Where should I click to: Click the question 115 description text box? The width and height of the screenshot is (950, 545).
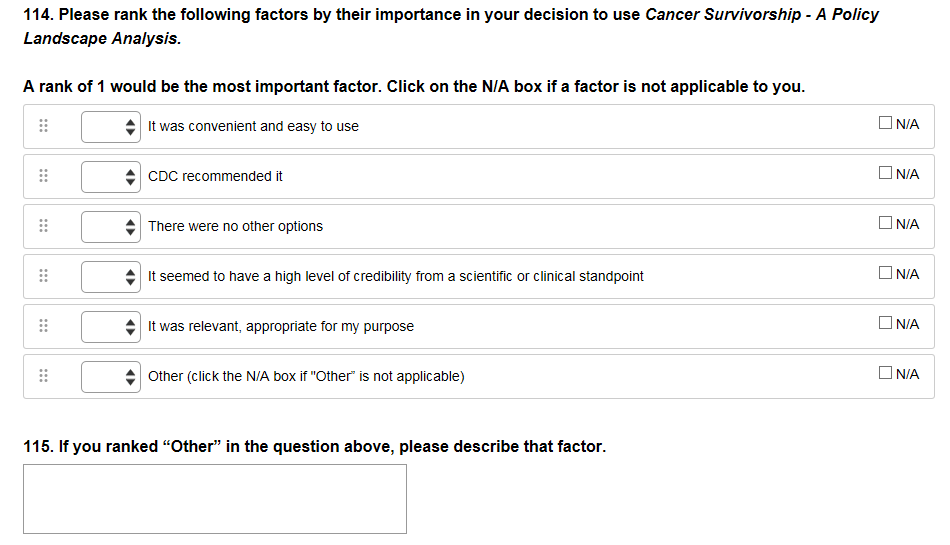[215, 498]
